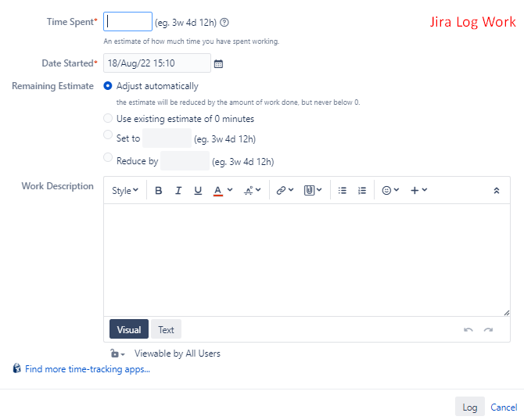Viewport: 524px width, 420px height.
Task: Apply the red text color
Action: coord(218,191)
